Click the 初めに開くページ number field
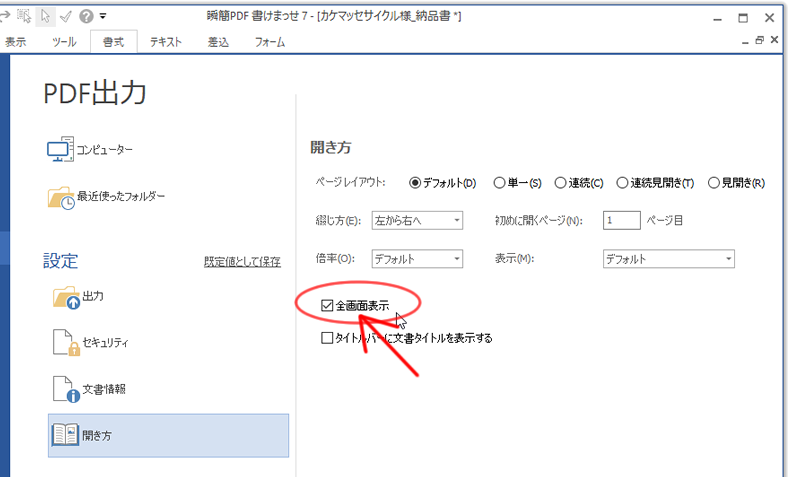This screenshot has width=788, height=477. [622, 220]
